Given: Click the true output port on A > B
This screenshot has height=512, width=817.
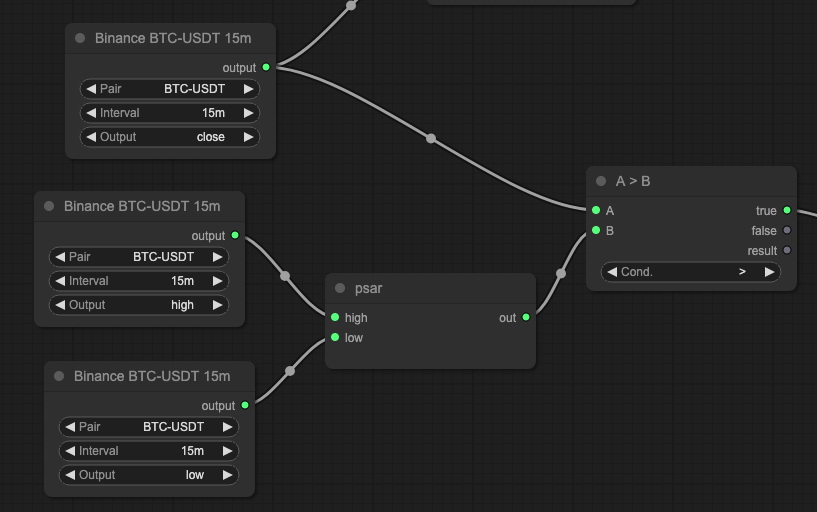Looking at the screenshot, I should click(787, 210).
